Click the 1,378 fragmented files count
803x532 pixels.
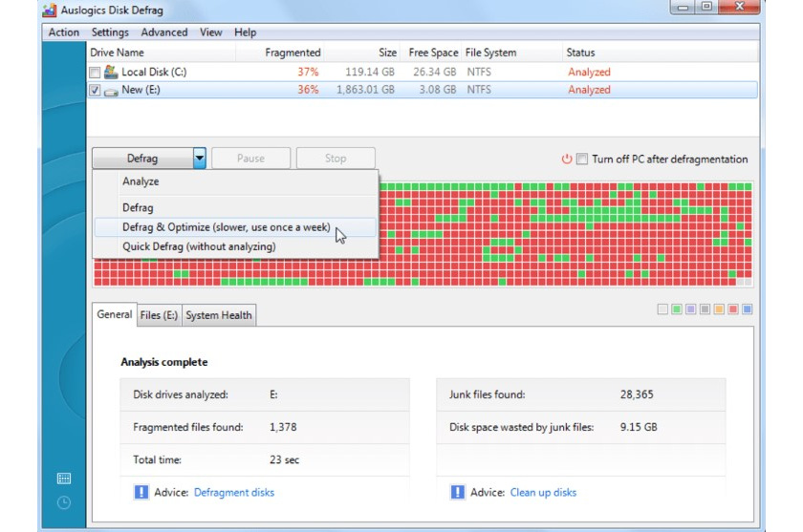tap(283, 427)
